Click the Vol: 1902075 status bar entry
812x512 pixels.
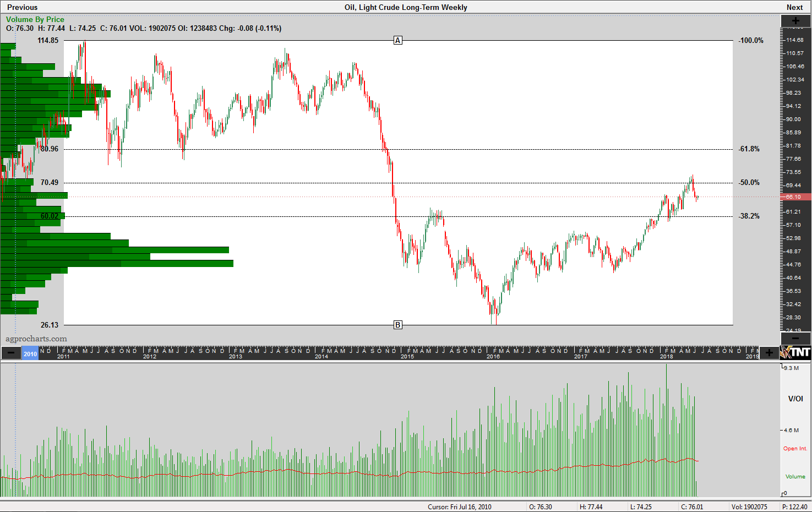pos(749,506)
